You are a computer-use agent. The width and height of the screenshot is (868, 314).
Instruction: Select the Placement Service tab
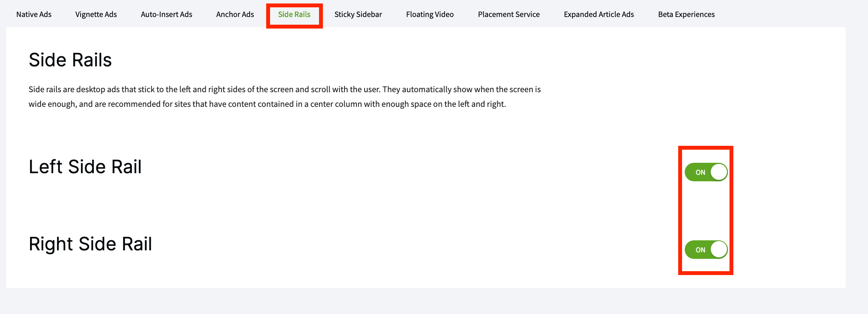509,15
